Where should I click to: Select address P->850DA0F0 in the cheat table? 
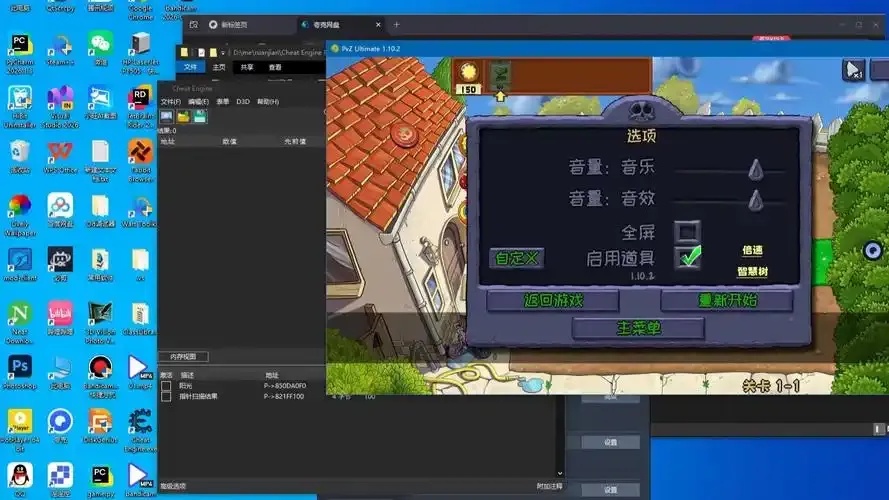pyautogui.click(x=285, y=386)
